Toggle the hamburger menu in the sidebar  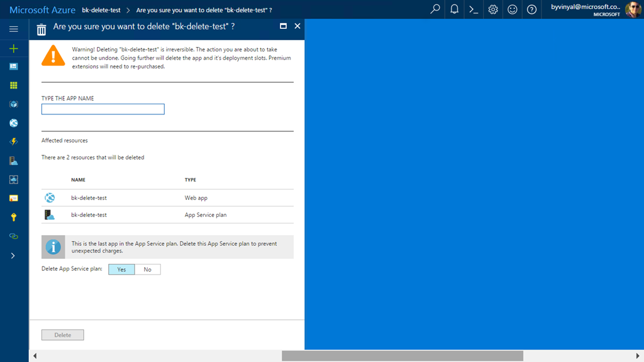coord(14,29)
